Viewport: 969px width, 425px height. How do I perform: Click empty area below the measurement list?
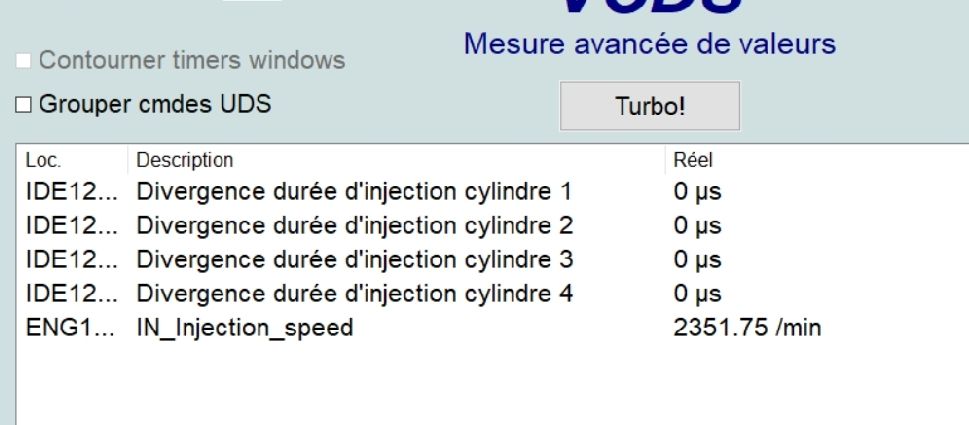point(480,385)
